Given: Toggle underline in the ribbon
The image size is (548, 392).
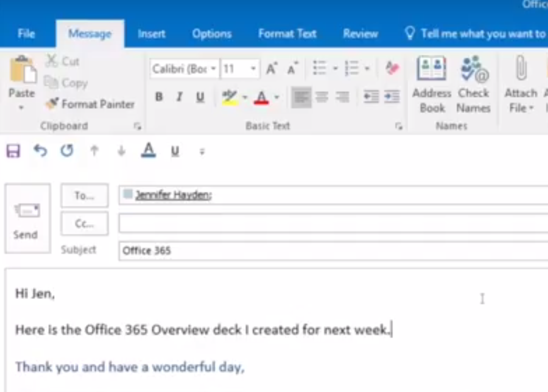Looking at the screenshot, I should point(200,97).
